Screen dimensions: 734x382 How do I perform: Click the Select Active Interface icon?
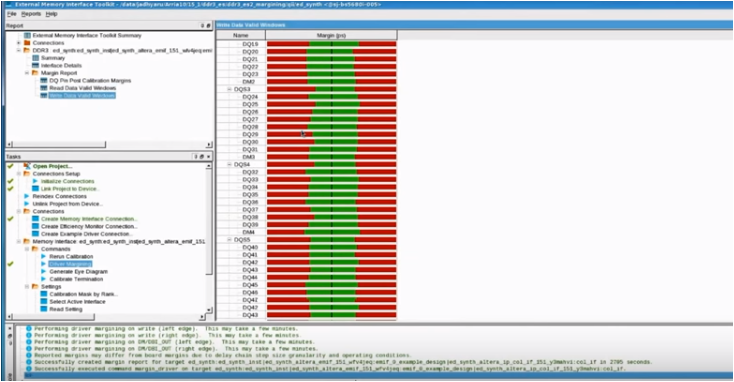point(44,301)
